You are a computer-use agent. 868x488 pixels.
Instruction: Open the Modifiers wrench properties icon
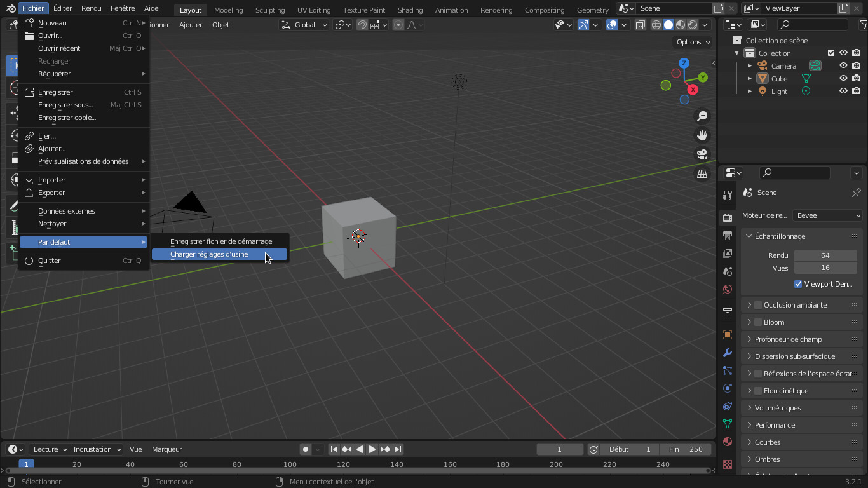point(728,353)
